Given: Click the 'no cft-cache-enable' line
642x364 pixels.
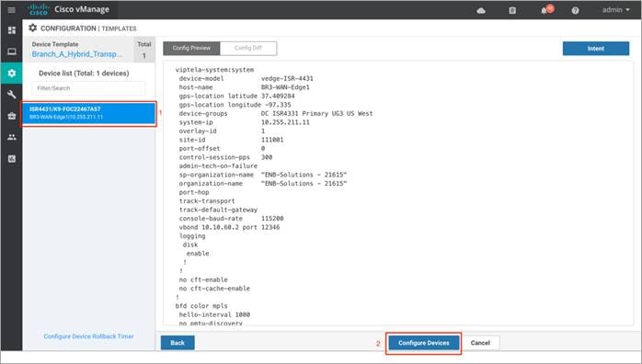Looking at the screenshot, I should pyautogui.click(x=214, y=289).
